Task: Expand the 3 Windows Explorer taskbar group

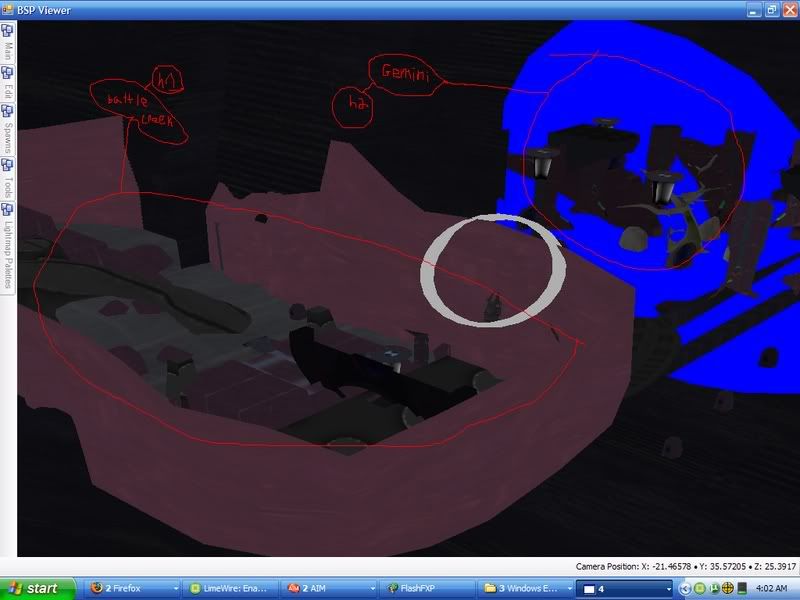Action: 527,588
